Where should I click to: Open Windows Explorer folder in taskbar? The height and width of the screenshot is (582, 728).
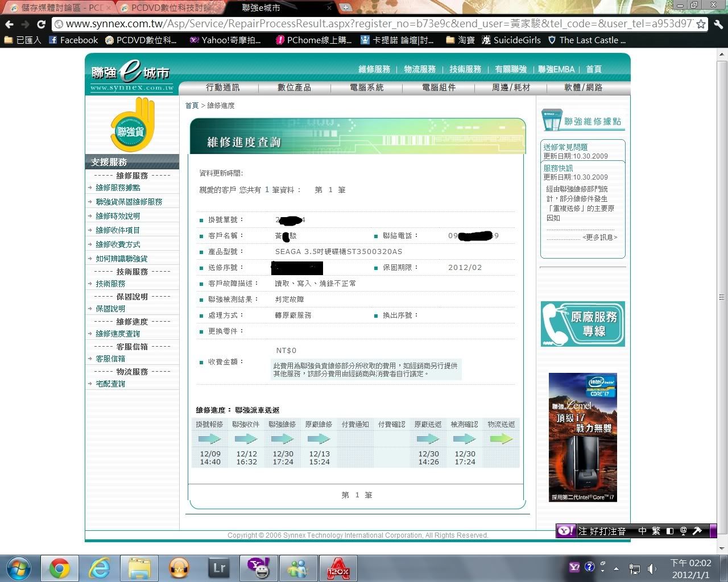(x=139, y=568)
